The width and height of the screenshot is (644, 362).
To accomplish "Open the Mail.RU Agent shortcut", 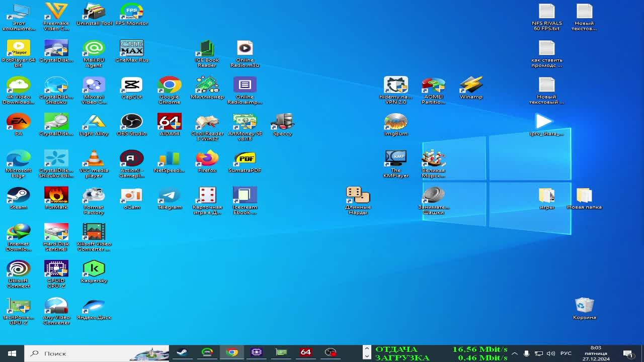I will (x=94, y=54).
